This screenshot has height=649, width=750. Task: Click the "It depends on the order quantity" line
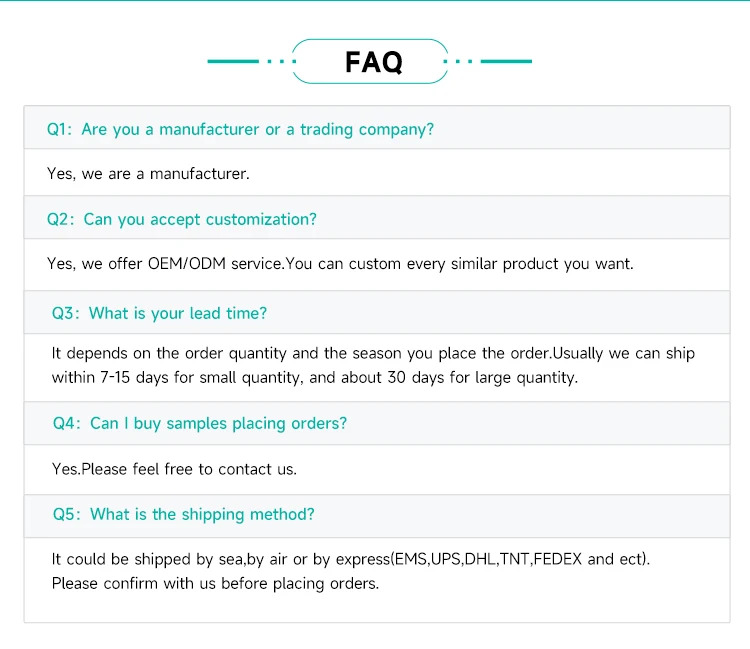click(x=373, y=353)
